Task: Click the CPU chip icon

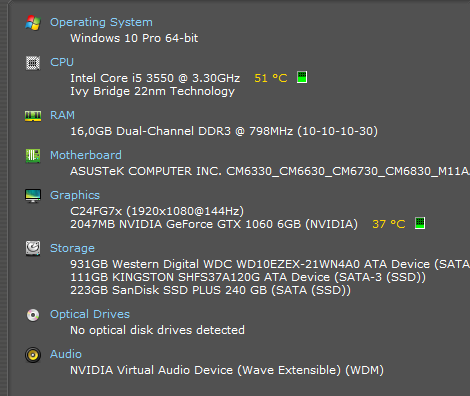Action: coord(33,63)
